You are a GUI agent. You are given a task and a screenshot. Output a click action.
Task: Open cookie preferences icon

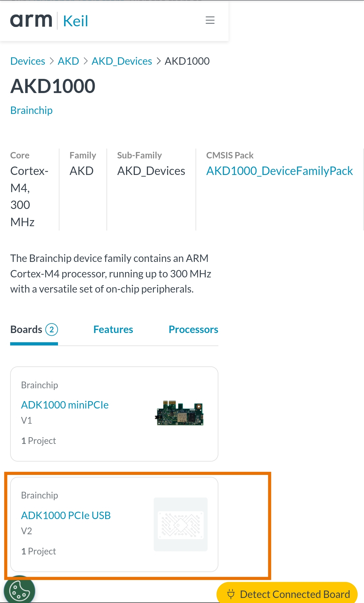click(20, 591)
